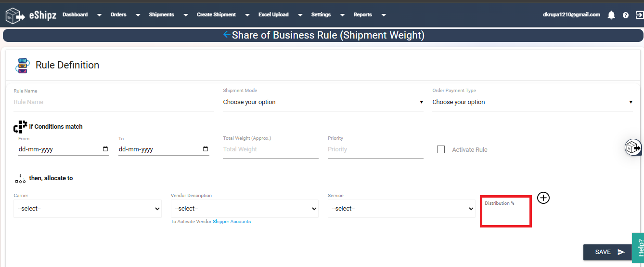Open the From date calendar picker
This screenshot has height=267, width=644.
pos(105,149)
